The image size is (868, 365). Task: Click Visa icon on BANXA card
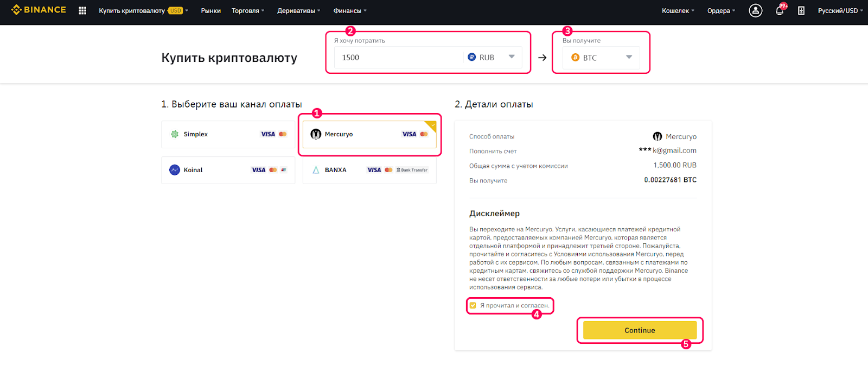pyautogui.click(x=374, y=170)
